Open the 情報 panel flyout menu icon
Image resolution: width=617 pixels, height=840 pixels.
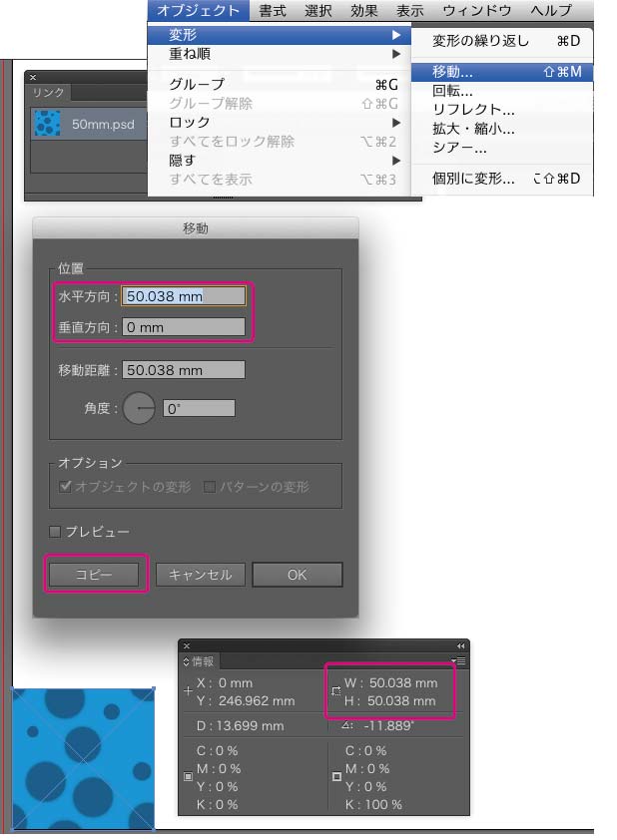pos(458,660)
